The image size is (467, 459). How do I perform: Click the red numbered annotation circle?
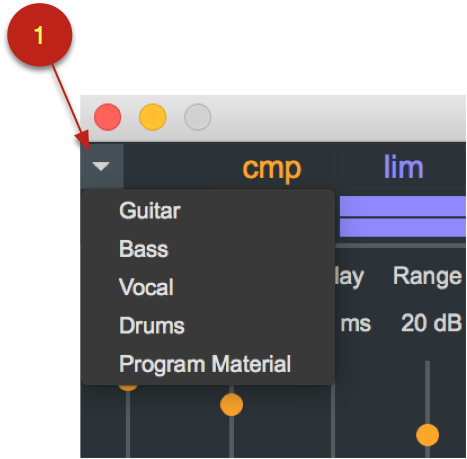[39, 35]
